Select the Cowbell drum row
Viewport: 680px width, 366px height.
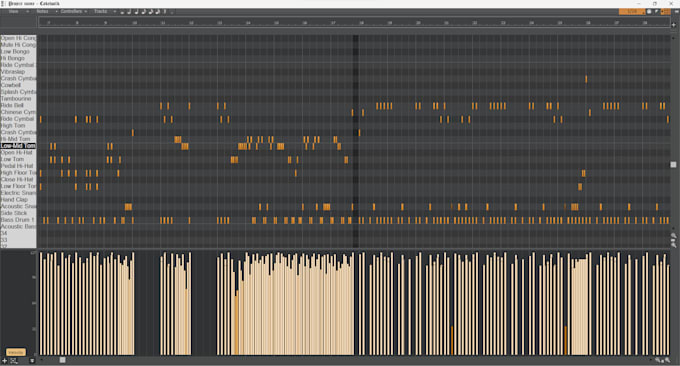(x=18, y=85)
